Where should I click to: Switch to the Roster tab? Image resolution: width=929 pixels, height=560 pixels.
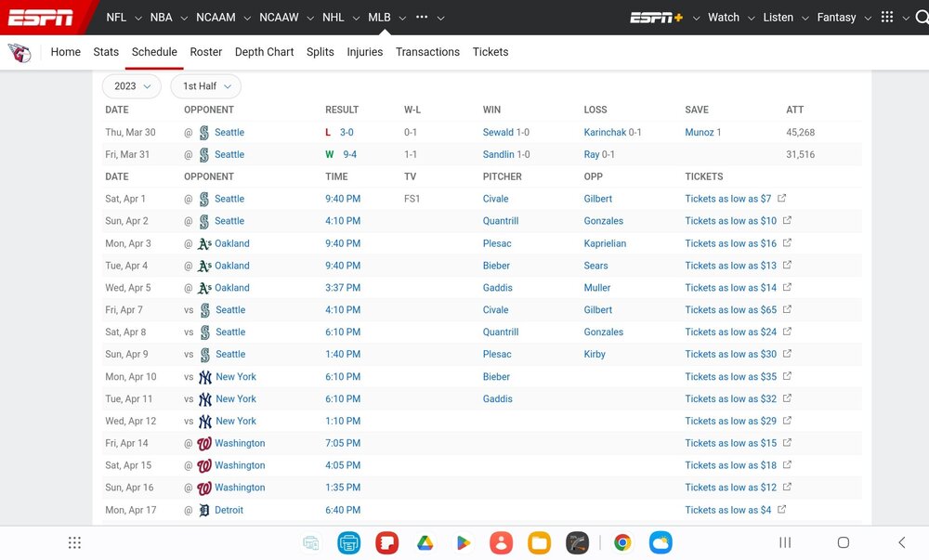pos(206,52)
